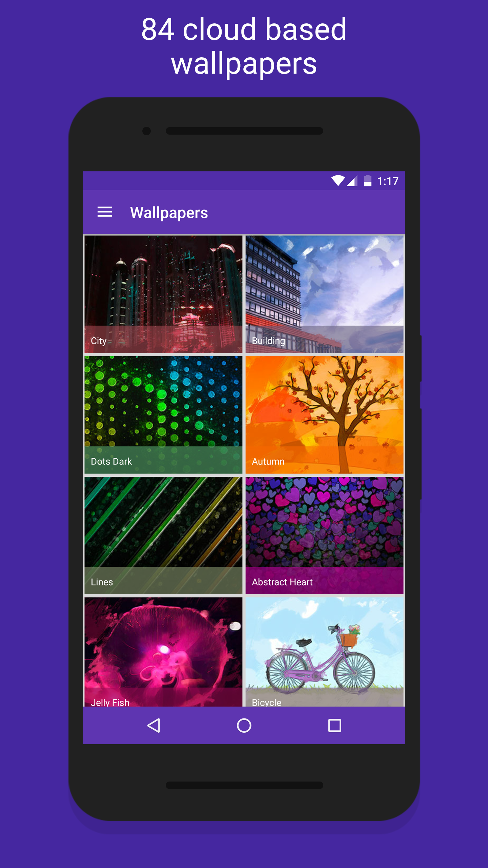This screenshot has height=868, width=488.
Task: View the Bicycle wallpaper
Action: point(324,652)
